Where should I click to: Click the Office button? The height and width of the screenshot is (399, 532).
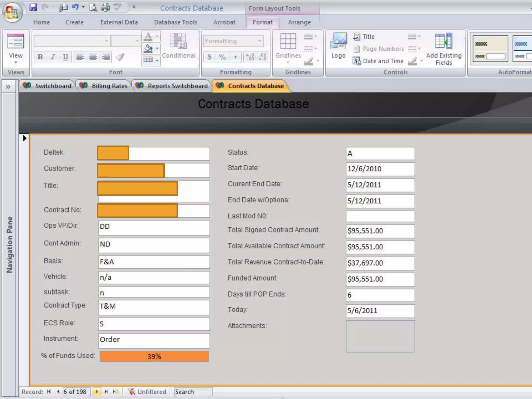point(12,12)
